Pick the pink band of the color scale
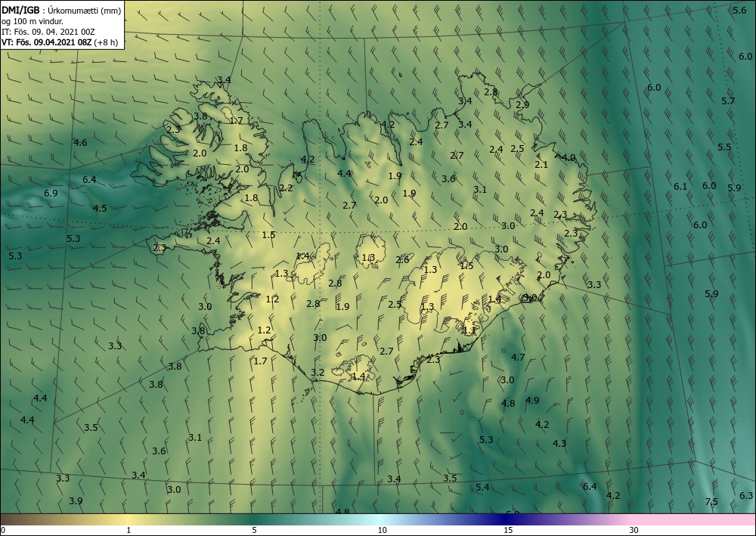Screen dimensions: 756x536 (694, 519)
